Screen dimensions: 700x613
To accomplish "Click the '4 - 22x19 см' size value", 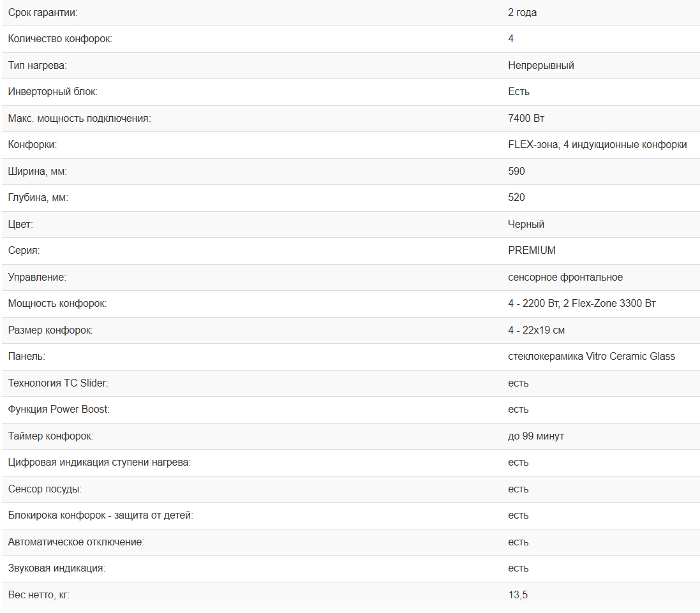I will [536, 330].
